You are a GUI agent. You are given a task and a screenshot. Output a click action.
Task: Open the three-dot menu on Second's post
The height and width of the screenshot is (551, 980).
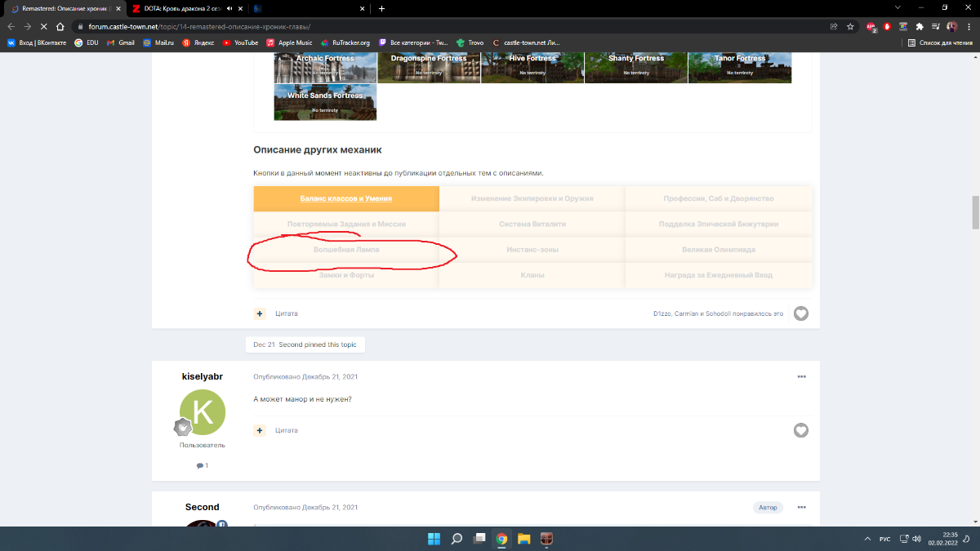801,507
